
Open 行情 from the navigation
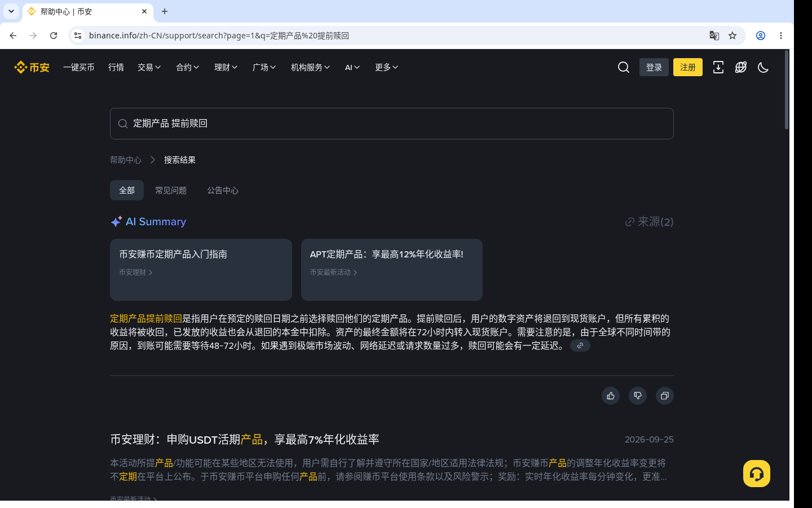[116, 67]
